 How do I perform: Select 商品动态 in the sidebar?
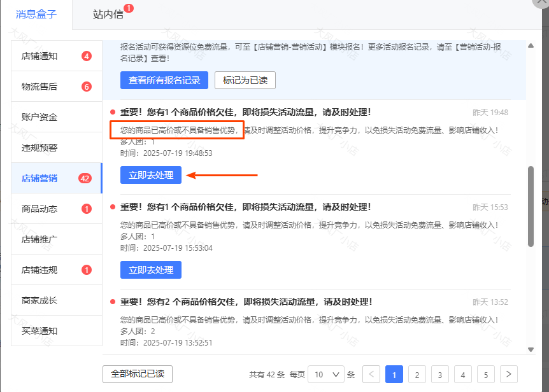pyautogui.click(x=39, y=209)
